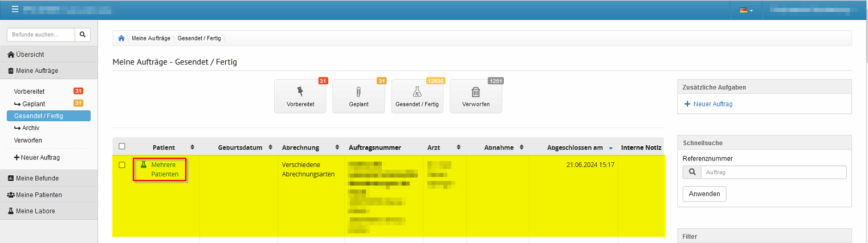
Task: Click the home icon in breadcrumb
Action: pyautogui.click(x=121, y=38)
